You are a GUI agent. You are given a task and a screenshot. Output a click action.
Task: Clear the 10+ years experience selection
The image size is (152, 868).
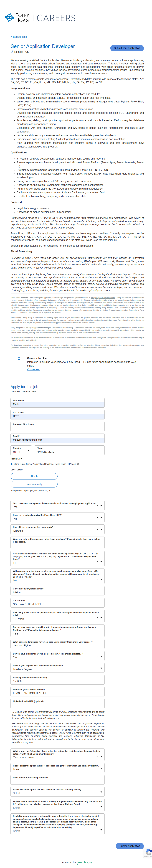pos(97,618)
